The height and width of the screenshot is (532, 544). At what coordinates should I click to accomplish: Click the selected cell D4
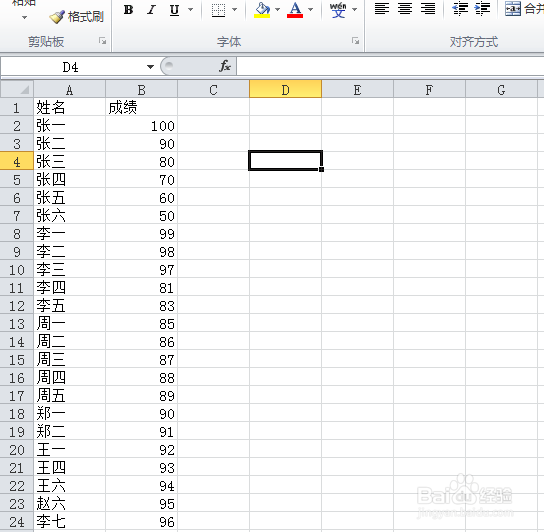coord(286,161)
